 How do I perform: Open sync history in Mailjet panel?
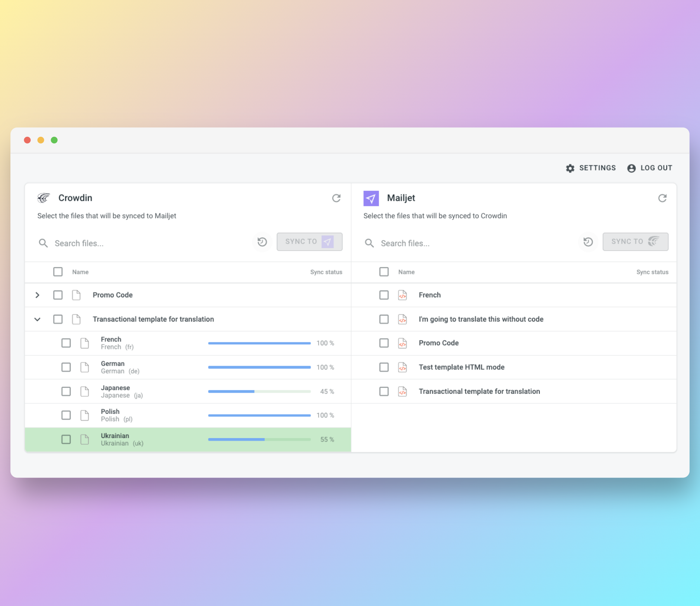pyautogui.click(x=588, y=242)
